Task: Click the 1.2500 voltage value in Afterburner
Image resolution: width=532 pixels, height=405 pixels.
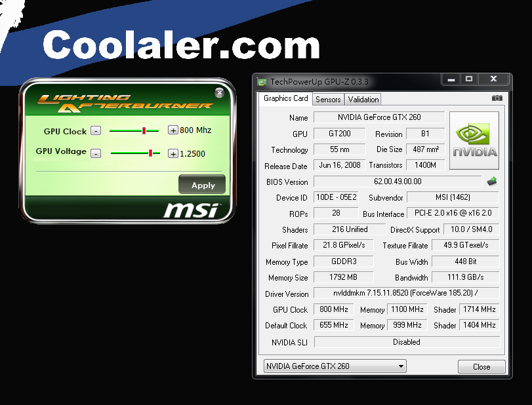Action: pos(192,154)
